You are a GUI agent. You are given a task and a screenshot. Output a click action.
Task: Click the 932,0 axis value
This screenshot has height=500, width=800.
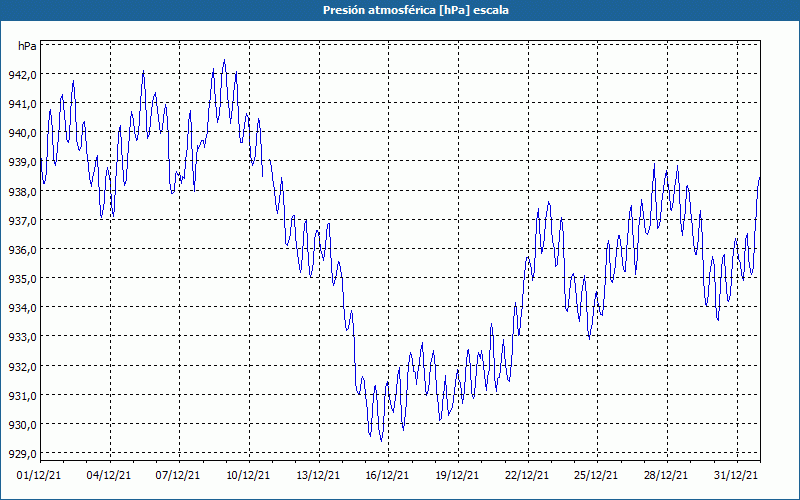pos(22,366)
